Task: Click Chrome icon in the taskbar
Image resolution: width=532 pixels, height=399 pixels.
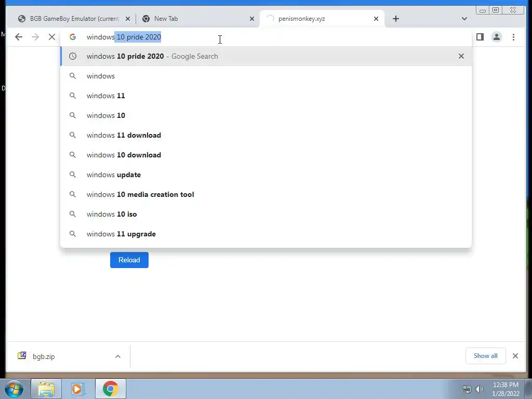Action: tap(111, 389)
